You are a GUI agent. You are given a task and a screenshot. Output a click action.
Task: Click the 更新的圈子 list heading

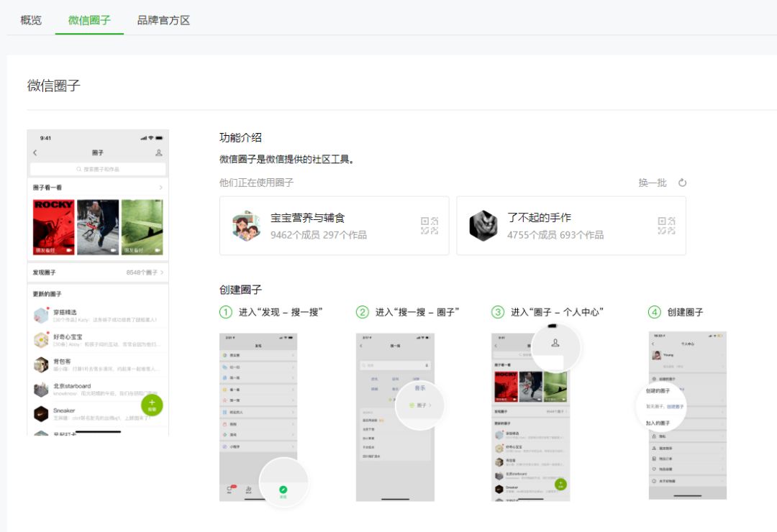pos(47,294)
